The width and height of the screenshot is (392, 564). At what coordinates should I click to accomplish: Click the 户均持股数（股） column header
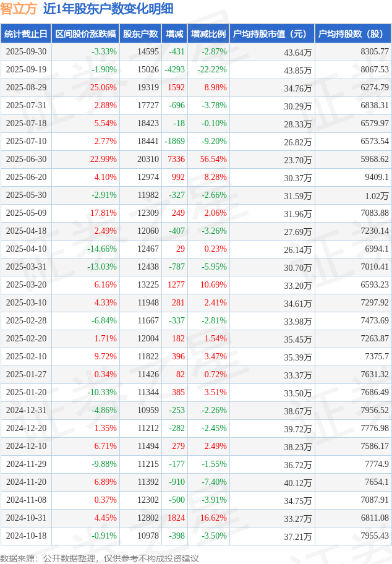pos(354,34)
